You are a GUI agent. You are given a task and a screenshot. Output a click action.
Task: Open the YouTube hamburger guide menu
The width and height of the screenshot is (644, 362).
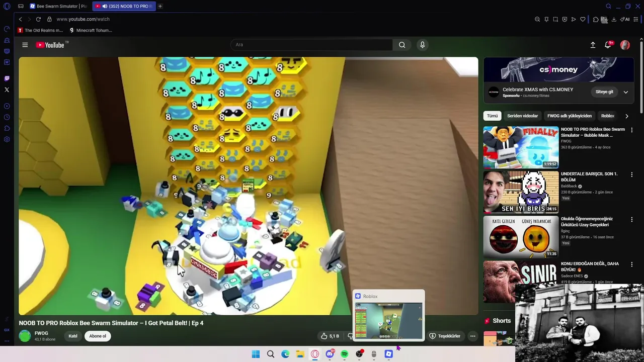click(x=25, y=45)
